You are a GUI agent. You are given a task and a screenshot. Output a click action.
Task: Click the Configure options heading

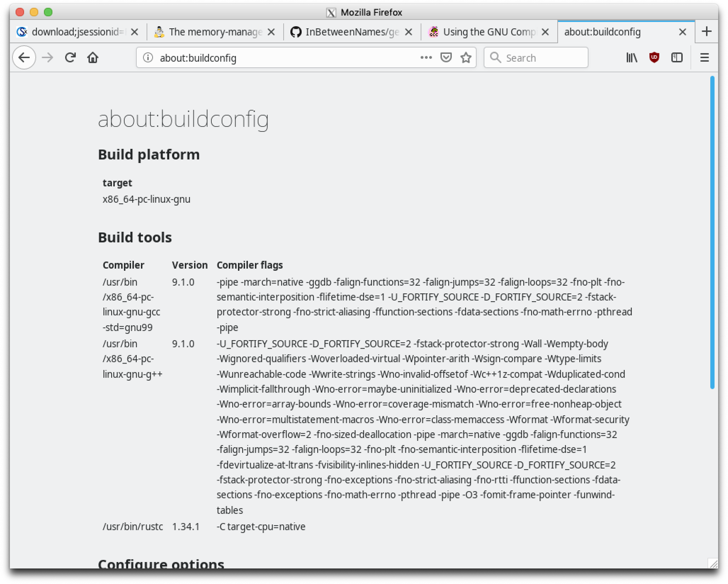click(x=161, y=563)
